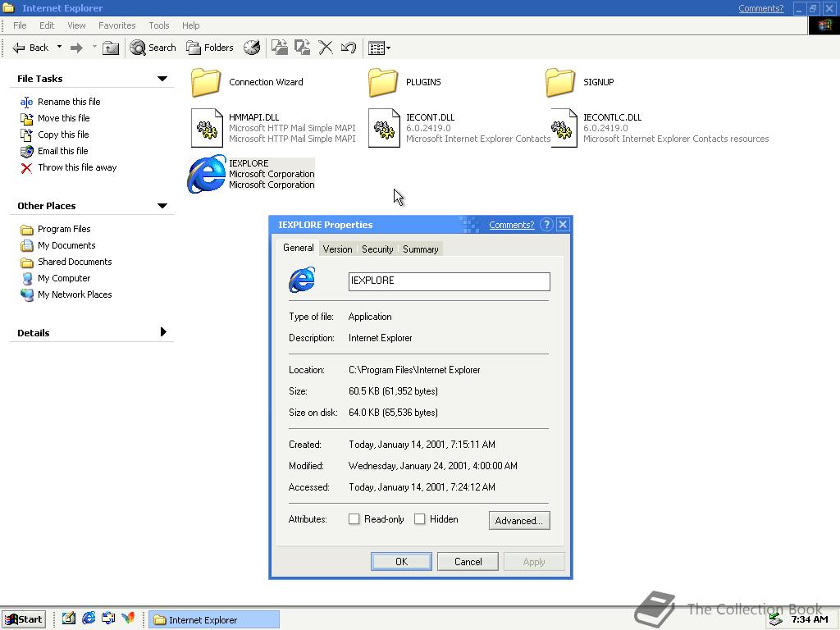This screenshot has height=630, width=840.
Task: Click the Delete X toolbar icon
Action: pos(326,48)
